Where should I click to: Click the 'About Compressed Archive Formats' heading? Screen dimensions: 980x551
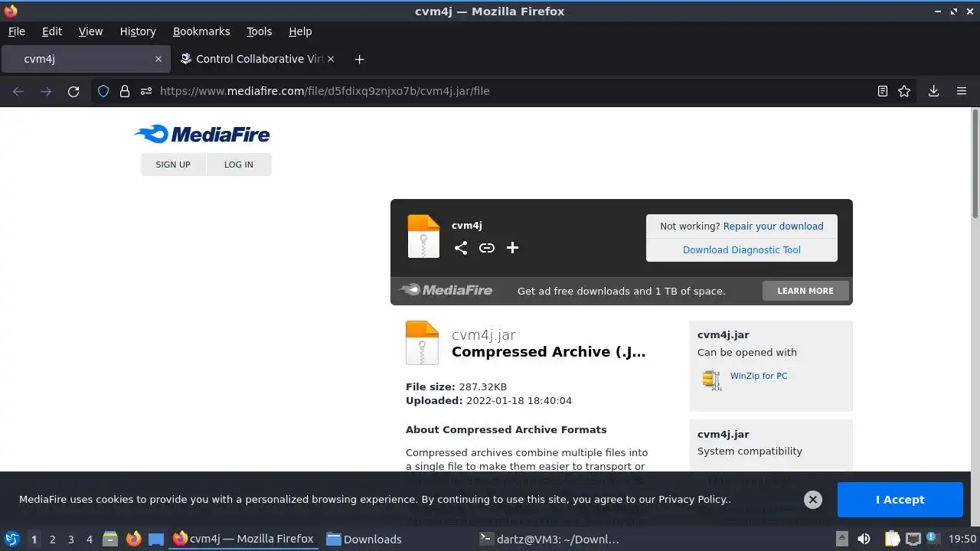tap(506, 430)
